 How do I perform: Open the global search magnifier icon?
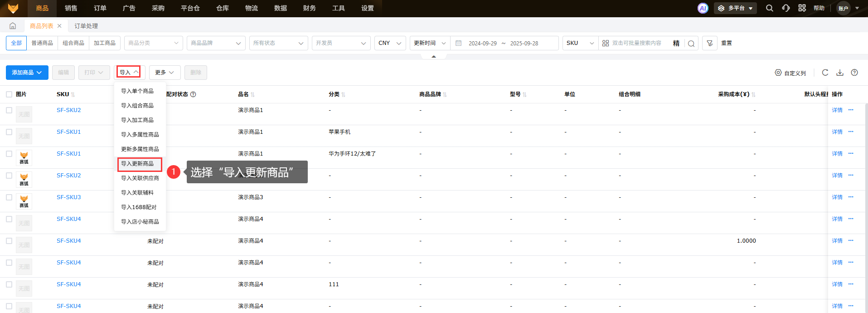(x=769, y=8)
